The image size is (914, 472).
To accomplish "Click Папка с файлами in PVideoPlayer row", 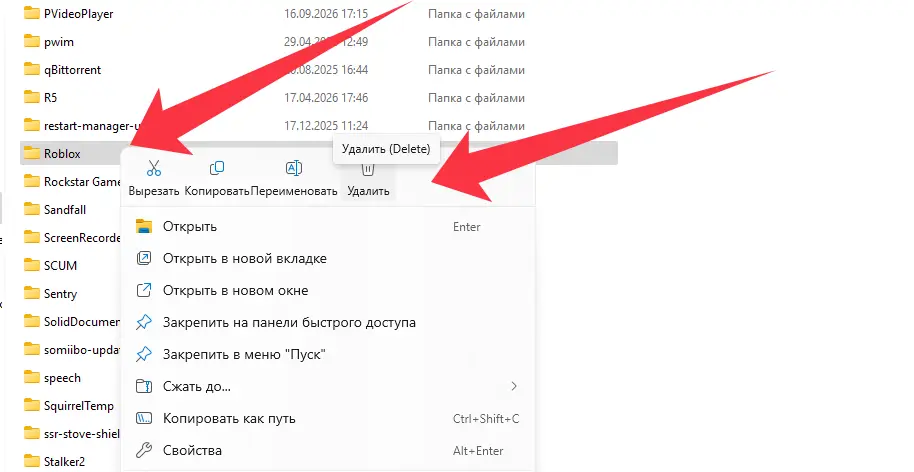I will 476,14.
